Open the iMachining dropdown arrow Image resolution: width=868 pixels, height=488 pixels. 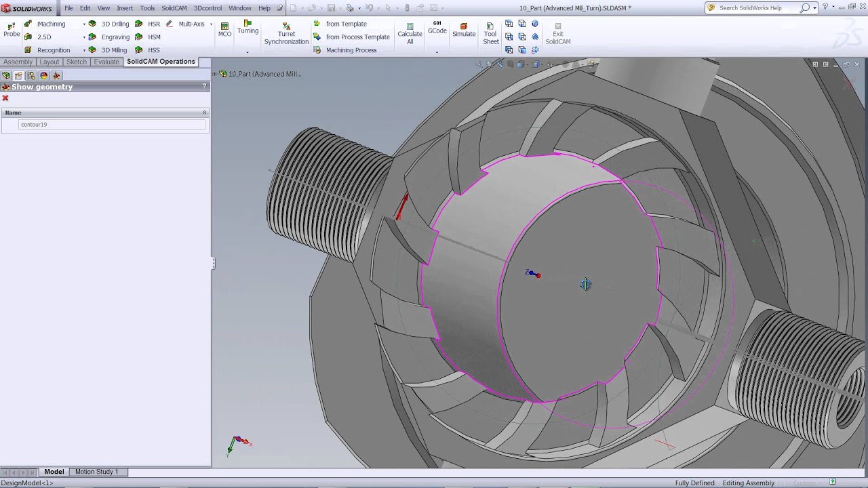click(84, 24)
